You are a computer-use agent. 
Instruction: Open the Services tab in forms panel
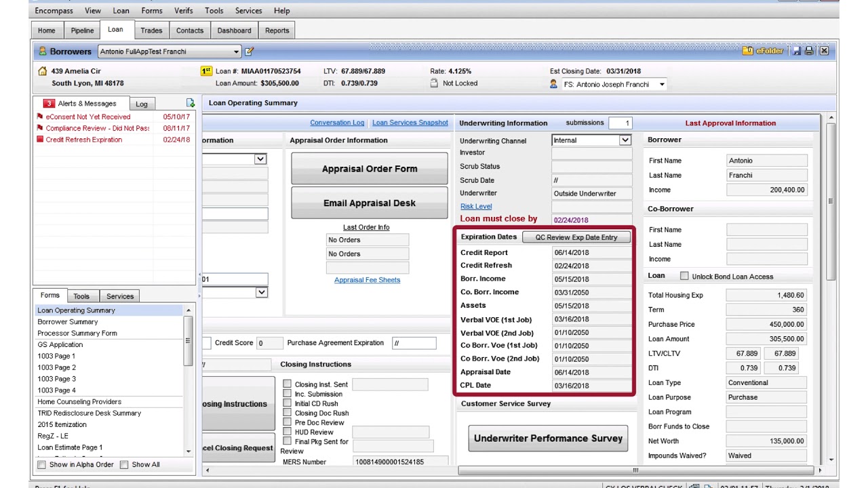120,296
